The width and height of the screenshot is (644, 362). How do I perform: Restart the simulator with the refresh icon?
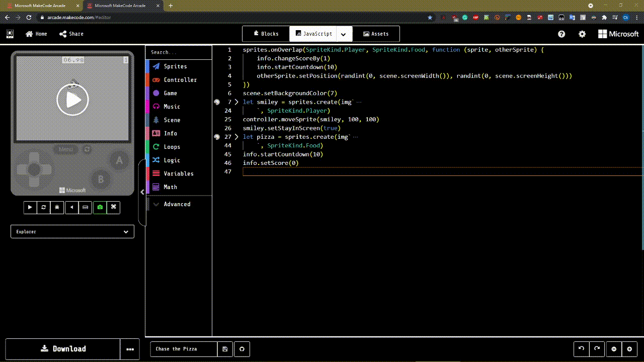coord(44,207)
